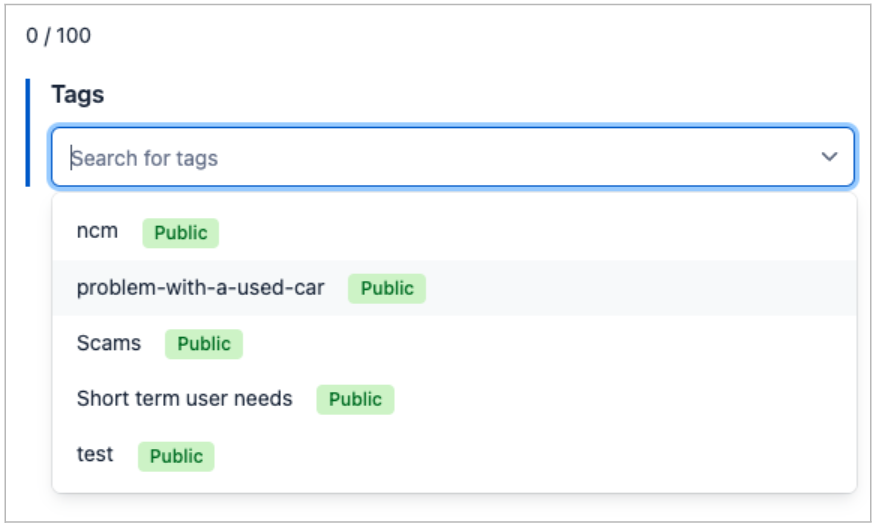Click the Public badge next to test

[x=176, y=456]
